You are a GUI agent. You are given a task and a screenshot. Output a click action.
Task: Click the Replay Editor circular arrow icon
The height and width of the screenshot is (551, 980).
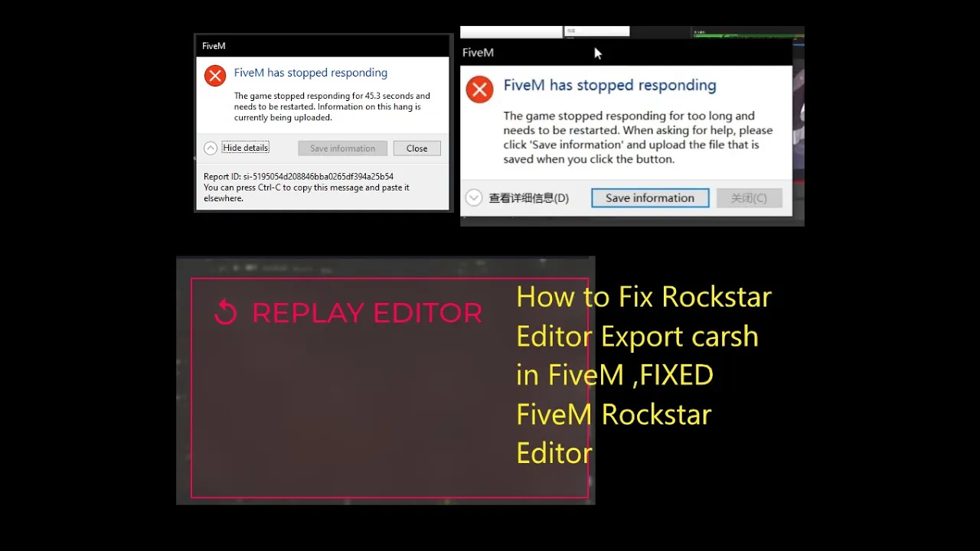point(226,312)
